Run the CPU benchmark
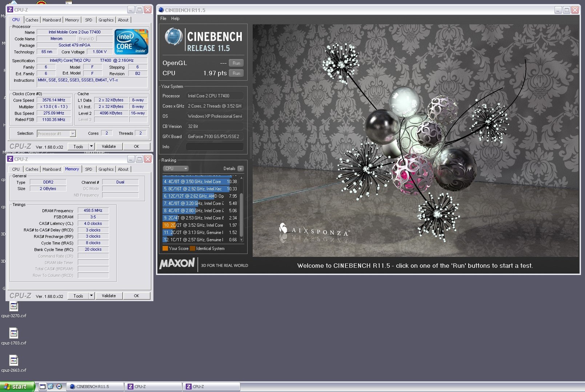585x392 pixels. 236,73
